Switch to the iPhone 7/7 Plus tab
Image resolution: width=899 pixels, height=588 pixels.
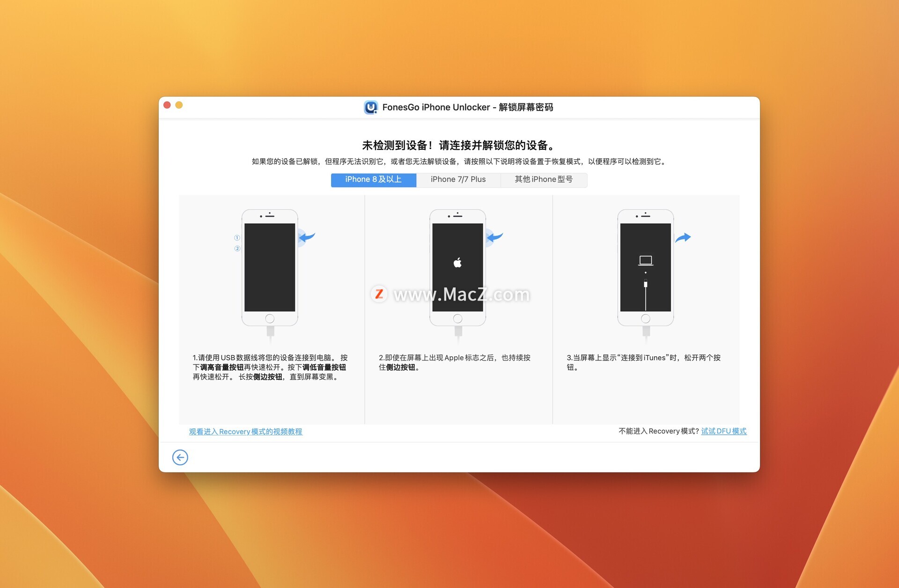(458, 179)
